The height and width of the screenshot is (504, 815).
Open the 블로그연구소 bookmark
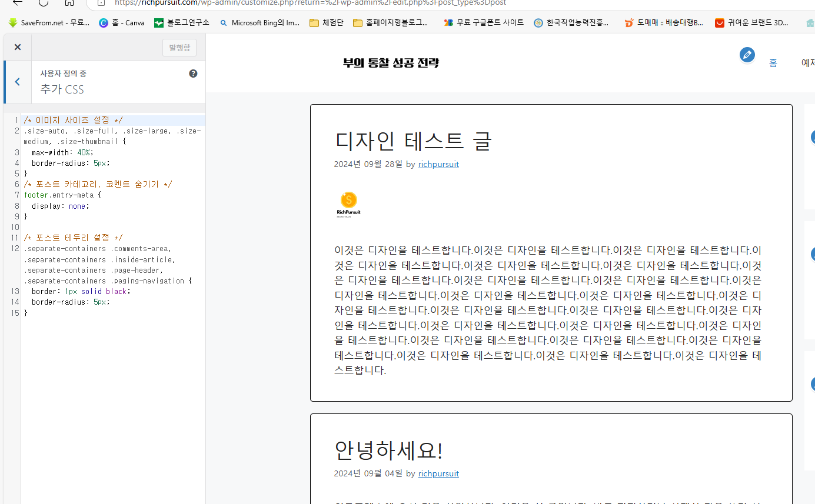(x=182, y=23)
